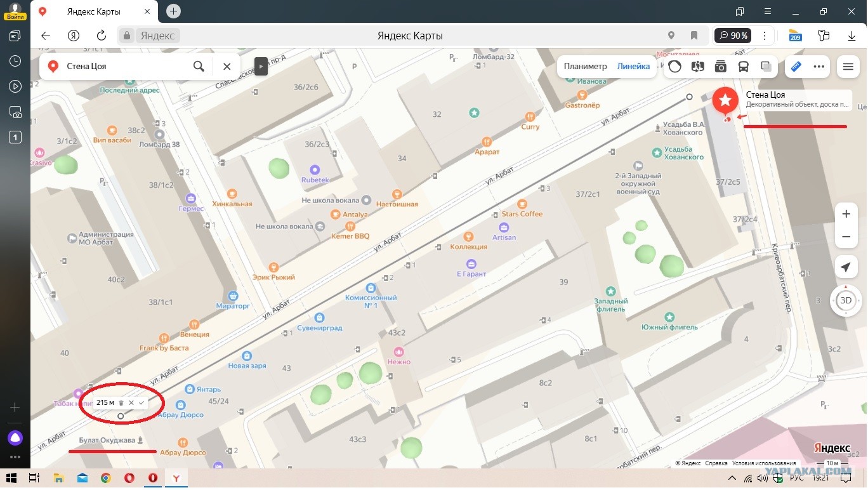
Task: Expand the collapsed side panel arrow
Action: (x=261, y=66)
